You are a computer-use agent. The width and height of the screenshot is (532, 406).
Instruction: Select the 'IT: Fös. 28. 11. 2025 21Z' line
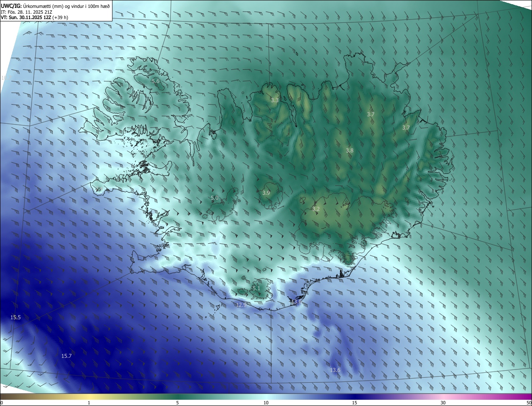pyautogui.click(x=27, y=12)
